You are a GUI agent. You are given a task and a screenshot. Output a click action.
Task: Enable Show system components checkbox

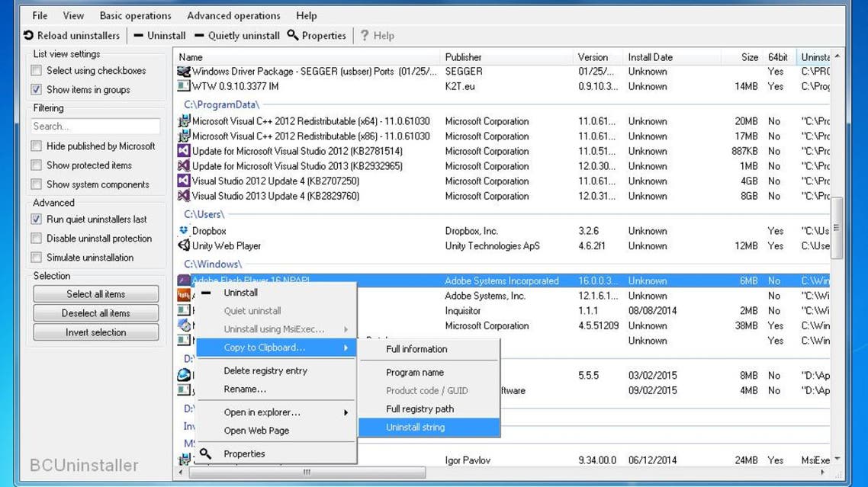(37, 184)
